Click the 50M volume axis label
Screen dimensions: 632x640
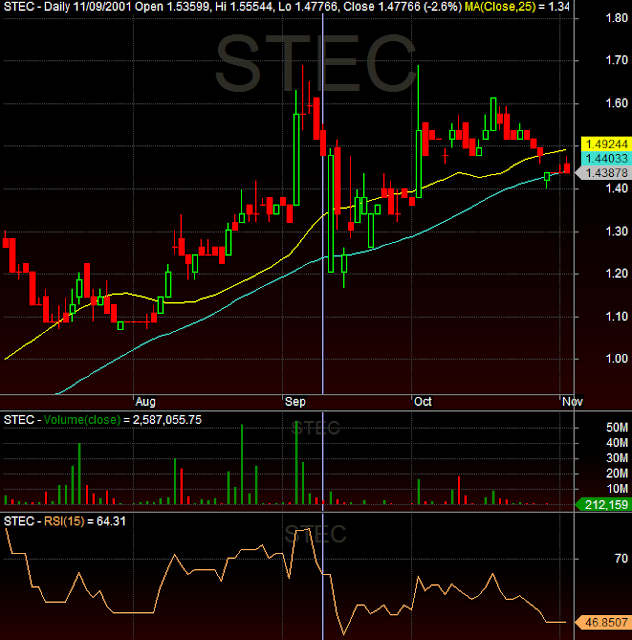point(617,428)
